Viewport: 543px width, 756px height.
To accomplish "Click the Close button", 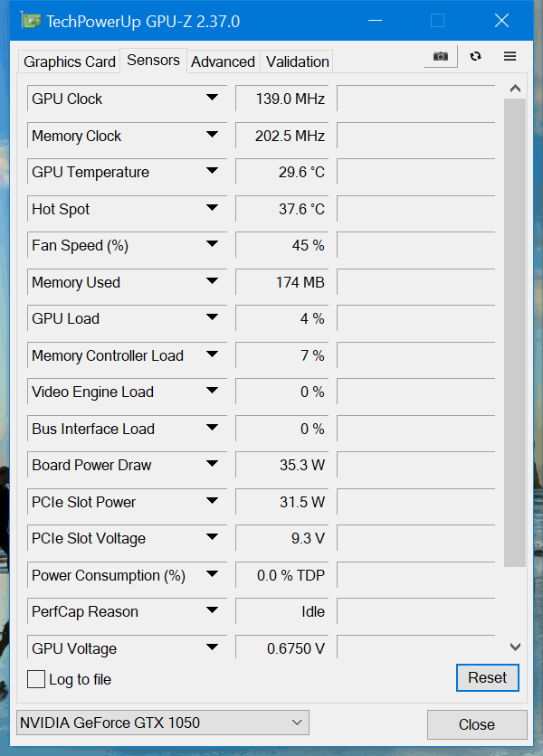I will tap(476, 724).
